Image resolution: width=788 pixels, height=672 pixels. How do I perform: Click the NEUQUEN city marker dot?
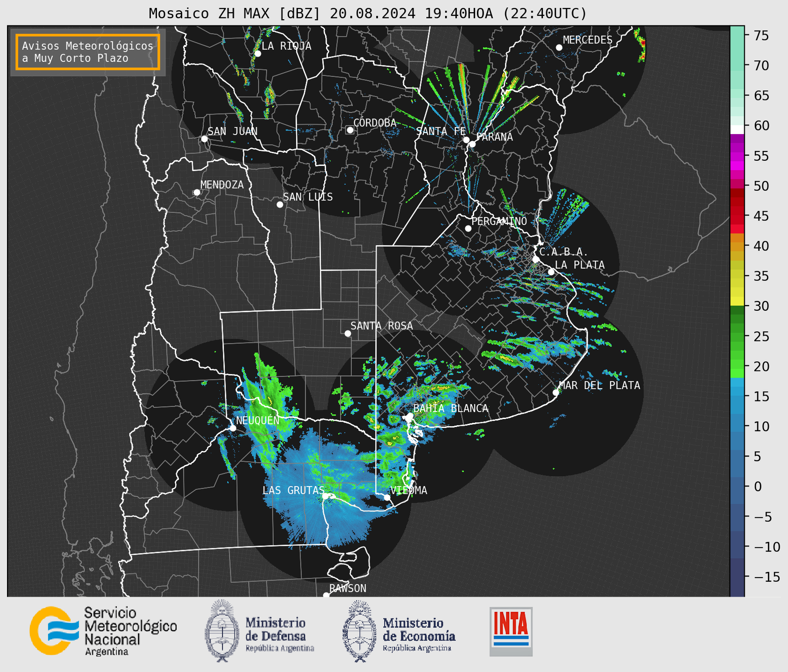pyautogui.click(x=233, y=428)
